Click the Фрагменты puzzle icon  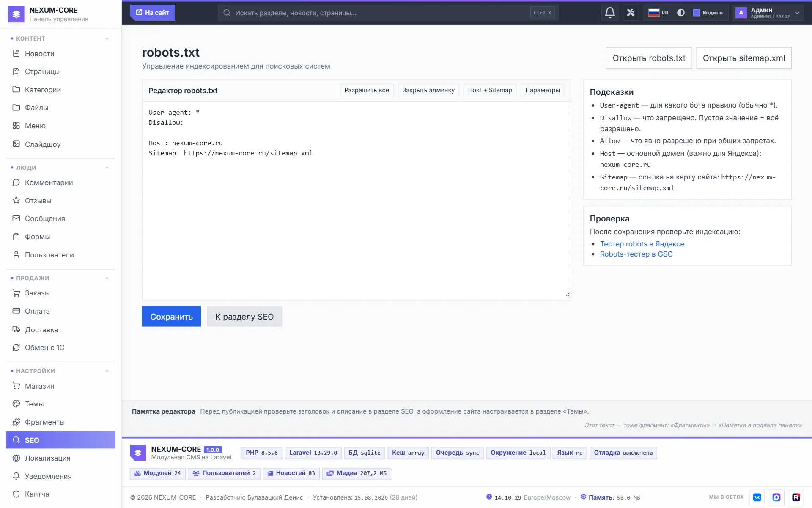(x=16, y=422)
